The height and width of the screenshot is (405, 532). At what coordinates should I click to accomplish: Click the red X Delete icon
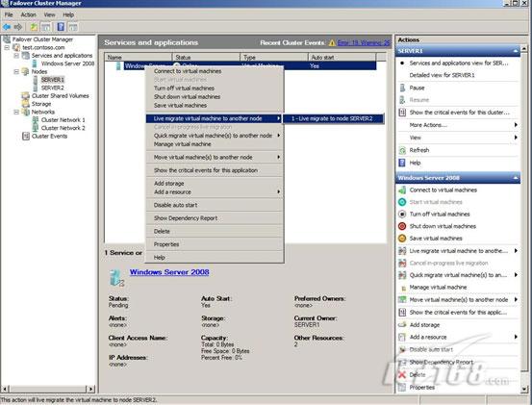402,375
